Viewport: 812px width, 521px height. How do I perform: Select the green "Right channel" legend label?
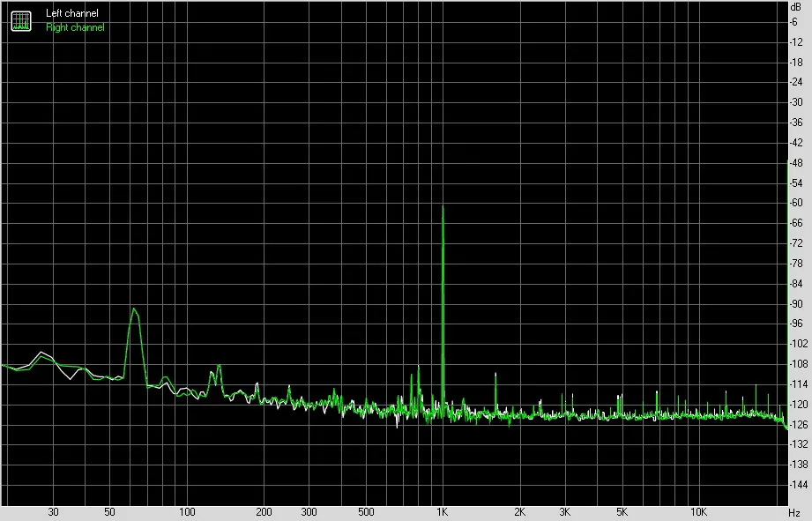click(75, 27)
